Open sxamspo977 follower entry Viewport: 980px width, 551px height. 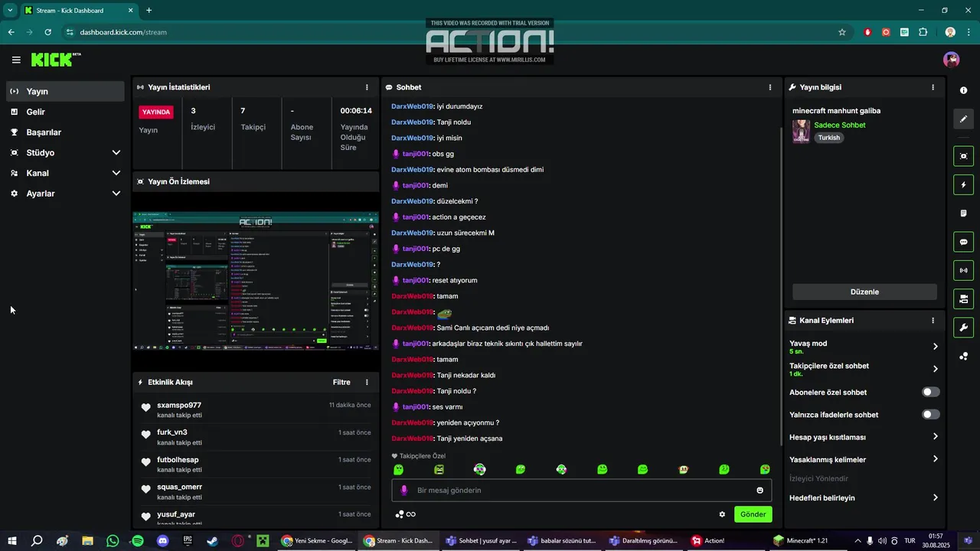(256, 409)
